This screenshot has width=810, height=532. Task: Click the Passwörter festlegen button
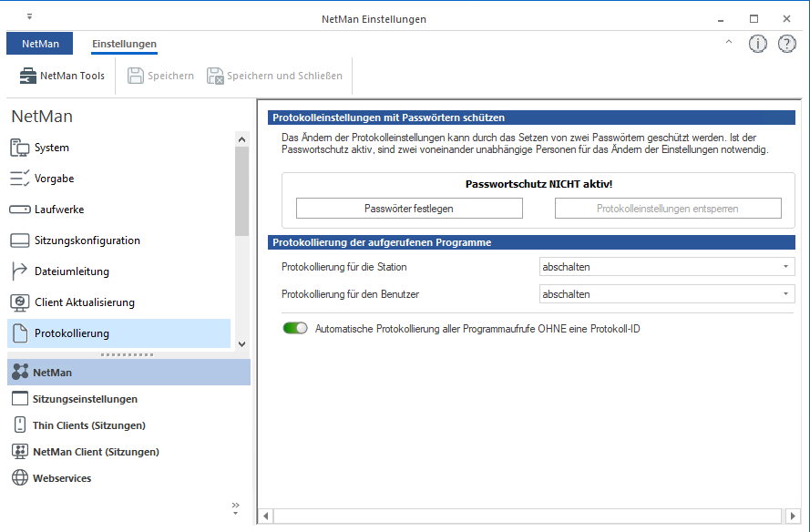tap(408, 208)
